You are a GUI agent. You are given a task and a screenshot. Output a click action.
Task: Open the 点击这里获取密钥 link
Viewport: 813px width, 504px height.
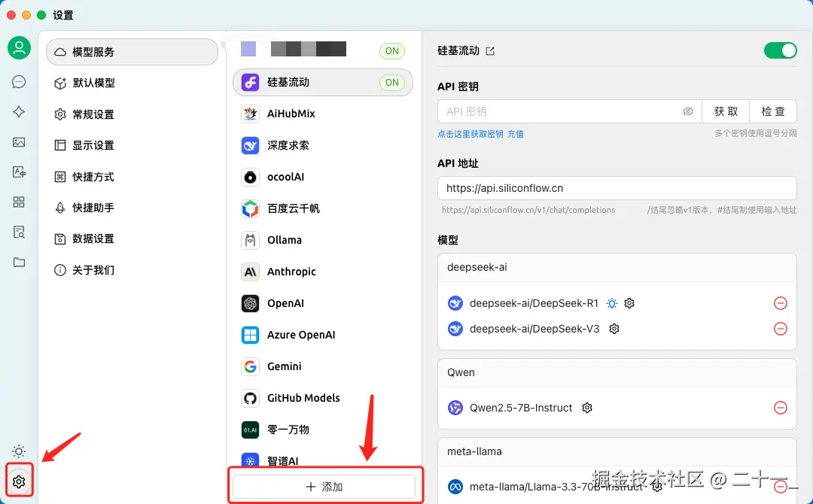(470, 134)
